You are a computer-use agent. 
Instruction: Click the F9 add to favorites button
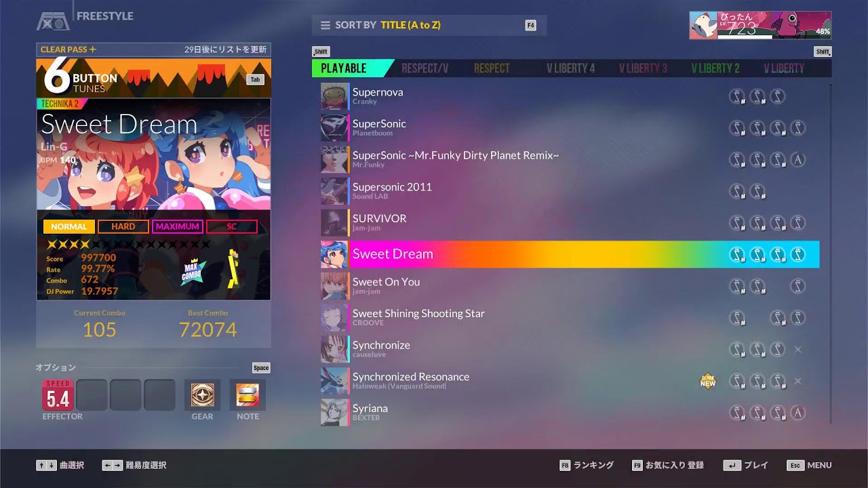coord(667,466)
